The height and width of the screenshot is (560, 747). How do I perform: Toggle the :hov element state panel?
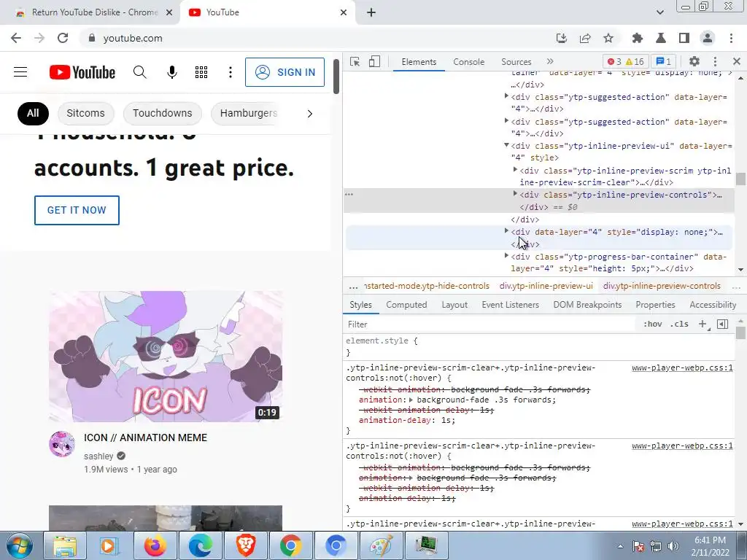click(653, 324)
